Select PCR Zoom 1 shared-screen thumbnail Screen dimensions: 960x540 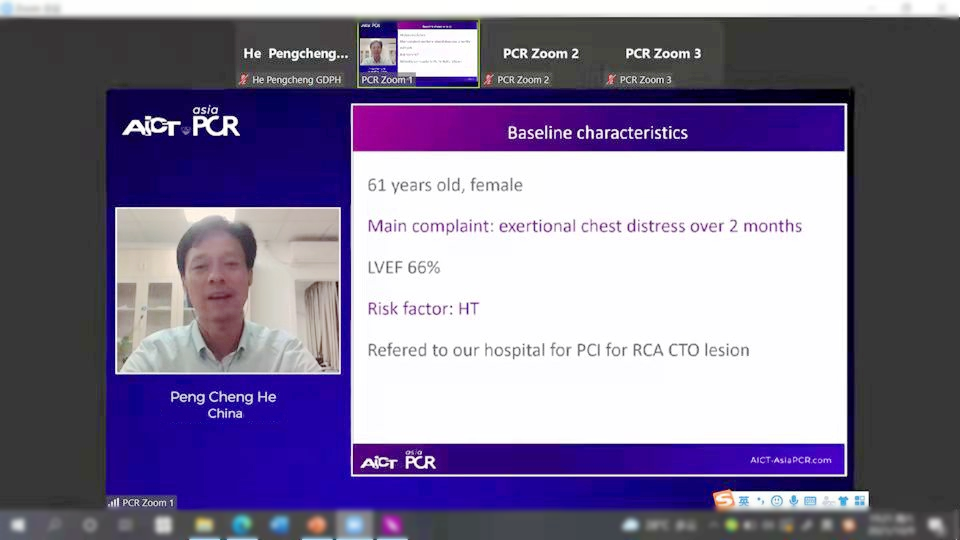click(x=418, y=52)
